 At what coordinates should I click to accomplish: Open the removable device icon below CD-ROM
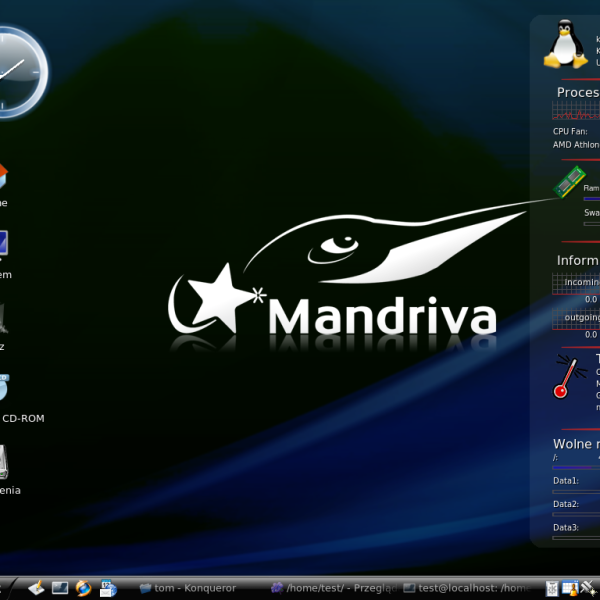(4, 460)
